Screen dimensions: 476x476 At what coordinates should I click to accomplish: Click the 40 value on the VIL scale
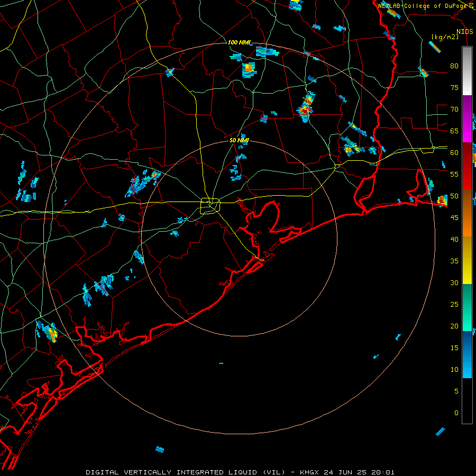tap(454, 239)
